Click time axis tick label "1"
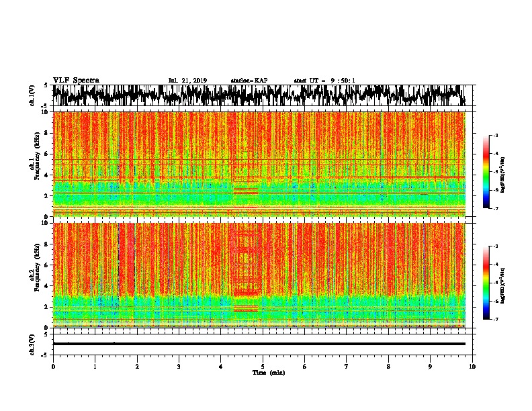Viewport: 532px width, 411px height. (95, 367)
